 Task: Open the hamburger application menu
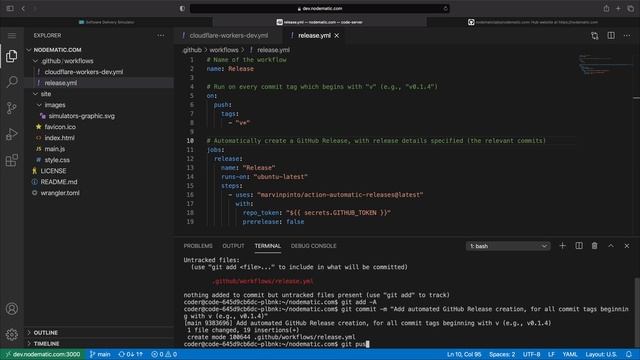pyautogui.click(x=12, y=36)
